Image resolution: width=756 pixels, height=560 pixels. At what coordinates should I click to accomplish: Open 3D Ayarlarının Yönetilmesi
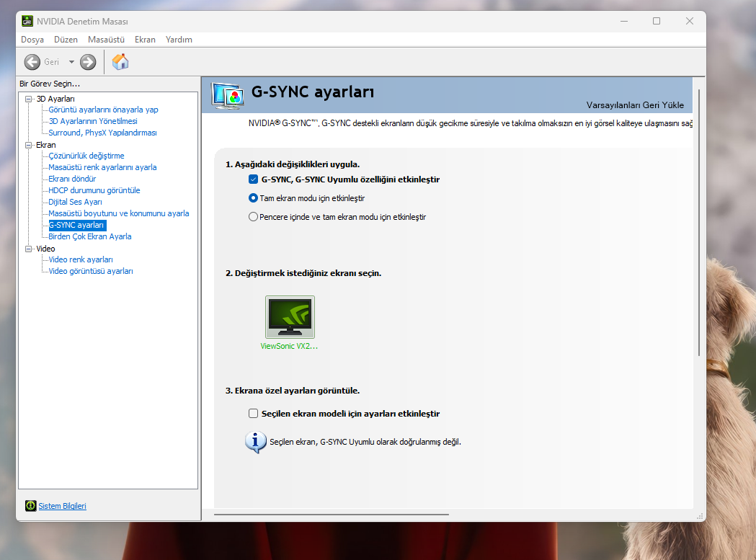tap(93, 122)
